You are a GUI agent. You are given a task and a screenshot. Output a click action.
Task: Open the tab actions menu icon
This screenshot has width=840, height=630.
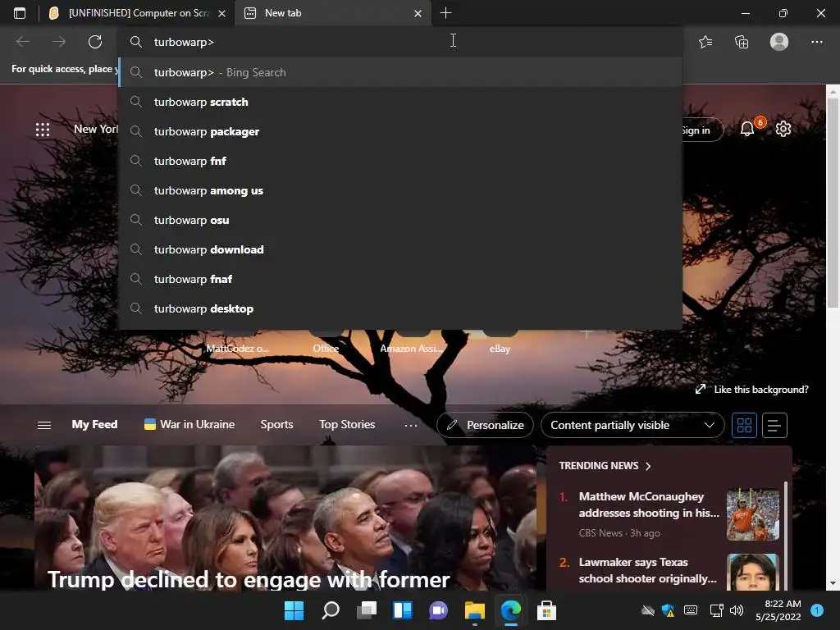point(20,13)
